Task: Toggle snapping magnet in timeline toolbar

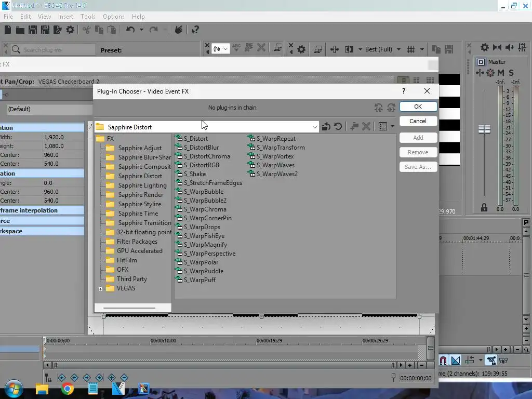Action: (x=443, y=361)
